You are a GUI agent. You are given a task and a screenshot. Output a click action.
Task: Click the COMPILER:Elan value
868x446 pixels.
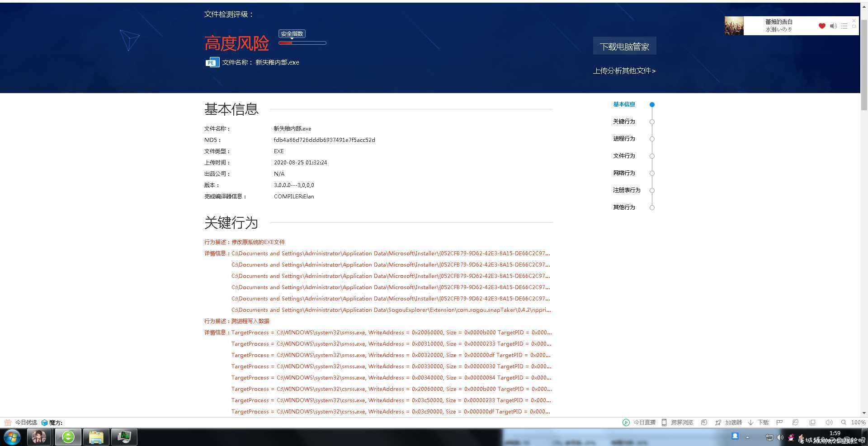coord(294,197)
